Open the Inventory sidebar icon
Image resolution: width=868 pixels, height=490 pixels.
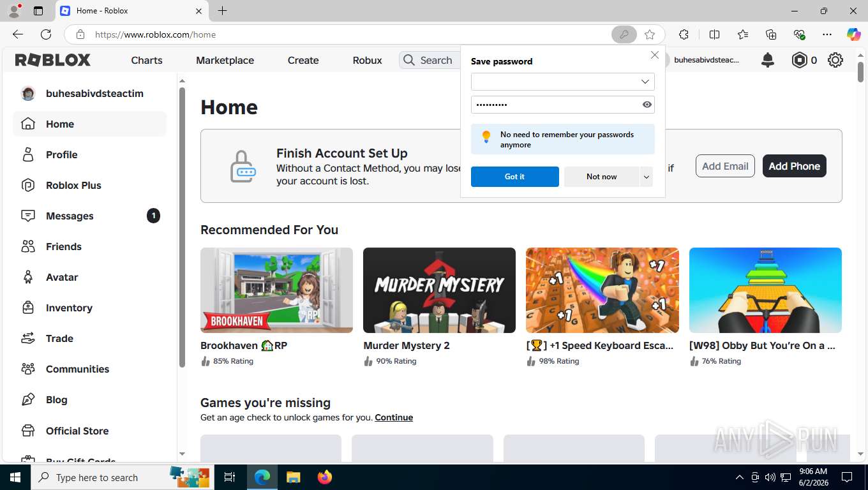click(28, 308)
